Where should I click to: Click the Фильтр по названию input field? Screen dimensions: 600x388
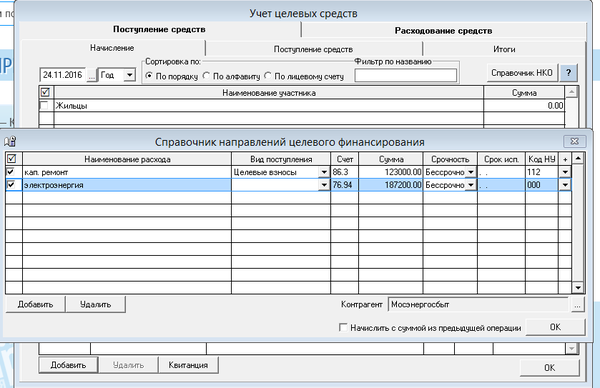click(406, 75)
